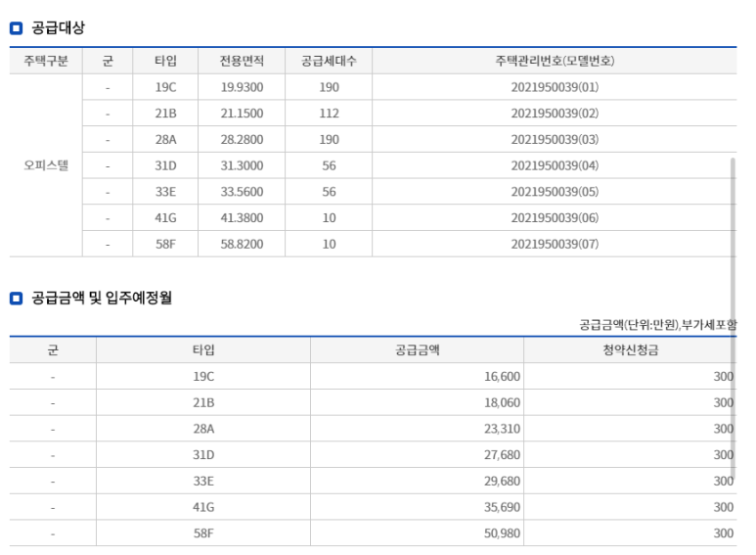Screen dimensions: 756x555
Task: Click the area value 28.2800
Action: [x=242, y=139]
